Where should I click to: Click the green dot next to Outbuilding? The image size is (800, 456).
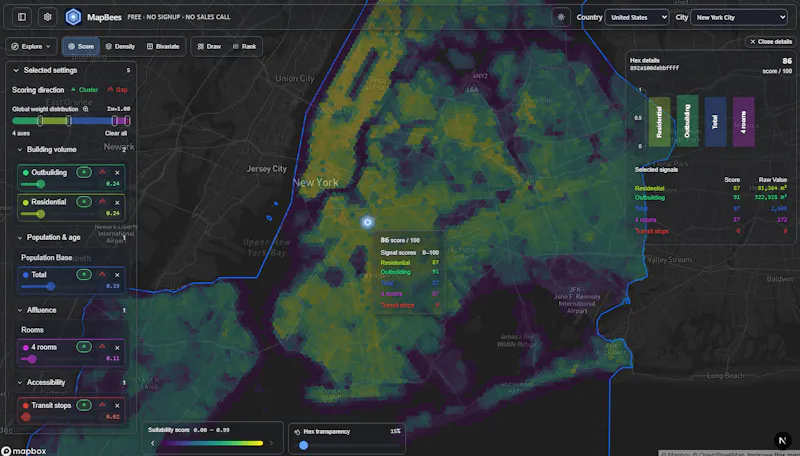click(26, 172)
